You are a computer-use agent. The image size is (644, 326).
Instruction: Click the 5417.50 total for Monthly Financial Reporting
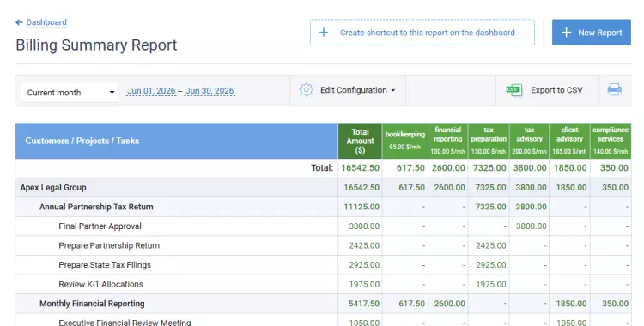click(x=364, y=304)
